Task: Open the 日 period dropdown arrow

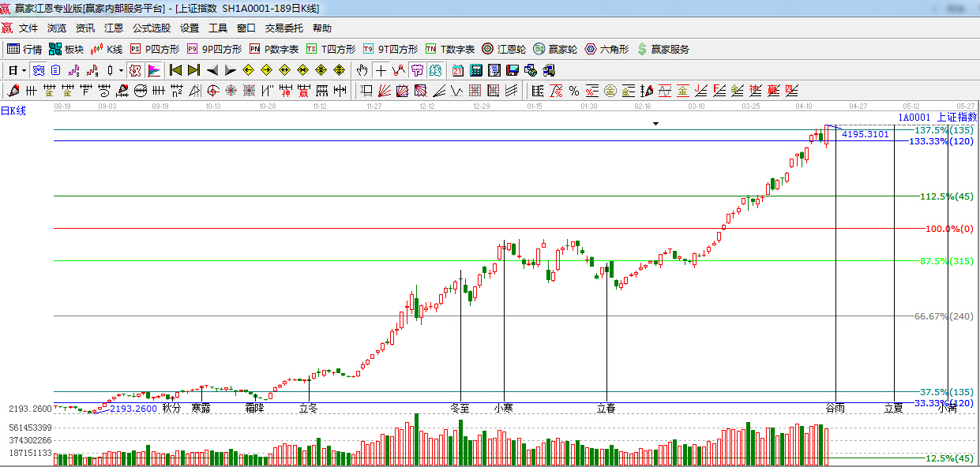Action: click(x=24, y=70)
